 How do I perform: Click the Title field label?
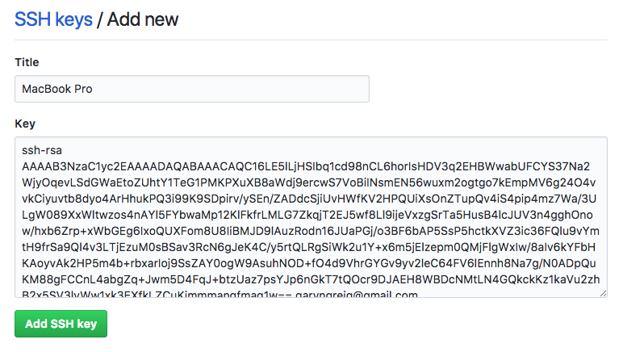27,62
